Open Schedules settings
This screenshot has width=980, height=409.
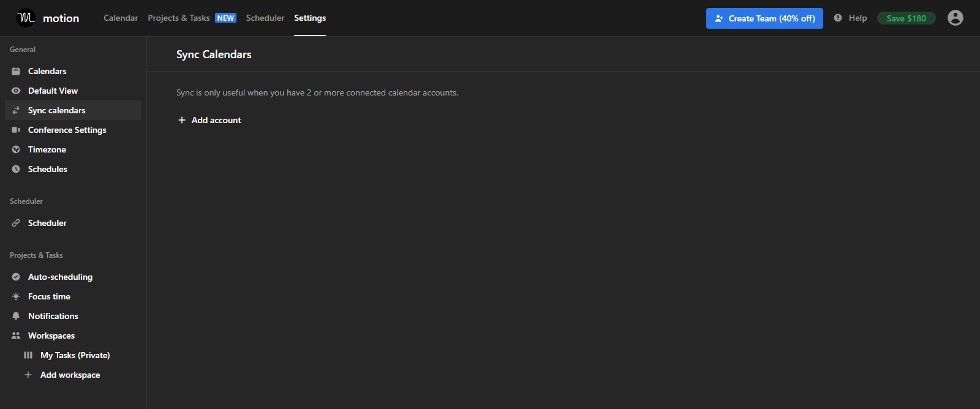[x=73, y=169]
